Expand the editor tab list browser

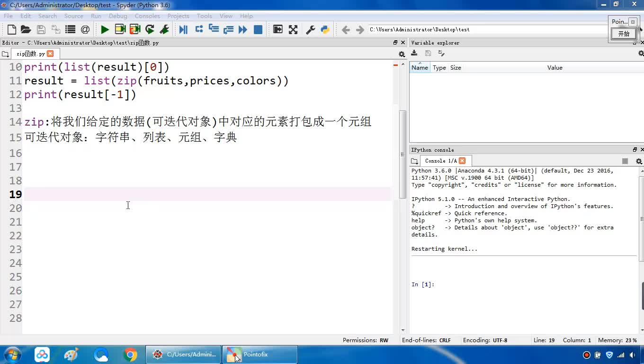pyautogui.click(x=5, y=54)
